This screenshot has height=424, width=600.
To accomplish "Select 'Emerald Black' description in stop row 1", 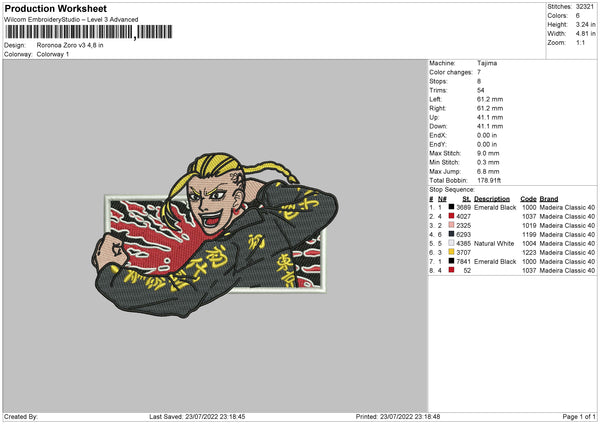I will pyautogui.click(x=495, y=207).
